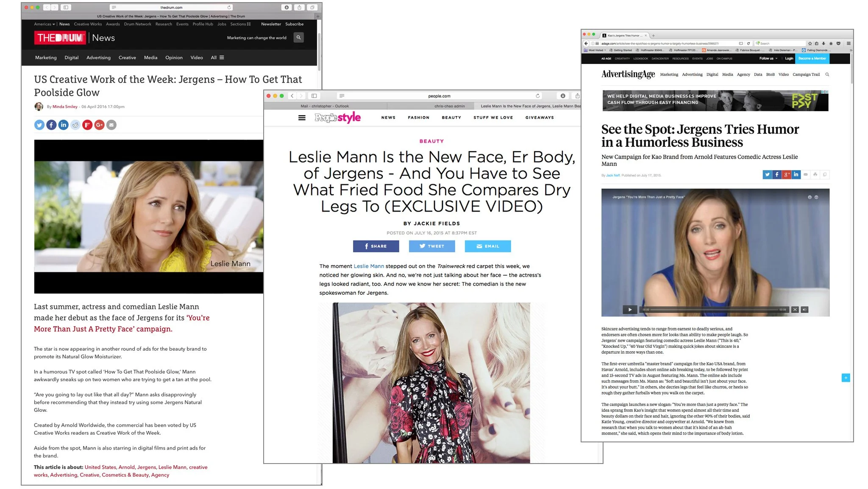
Task: Click AdAge search magnifier icon
Action: coord(827,74)
